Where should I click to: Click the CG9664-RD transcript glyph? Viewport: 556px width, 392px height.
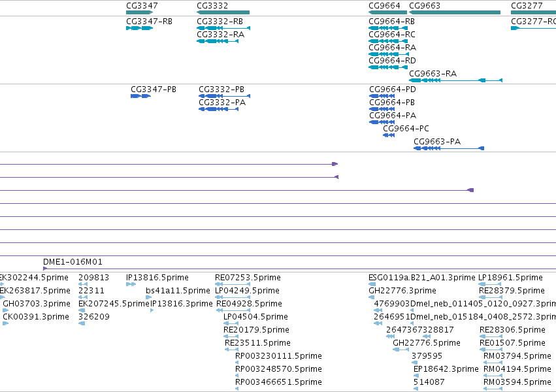388,67
